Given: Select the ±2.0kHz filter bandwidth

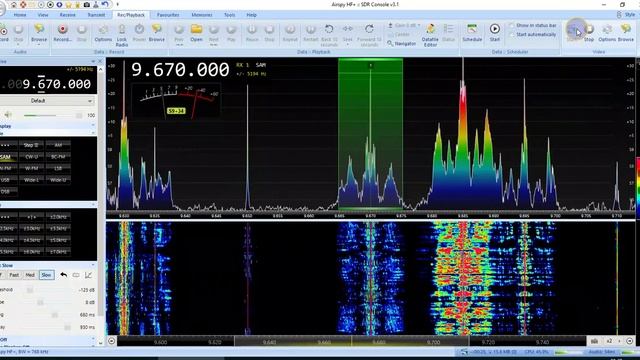Looking at the screenshot, I should click(x=58, y=217).
